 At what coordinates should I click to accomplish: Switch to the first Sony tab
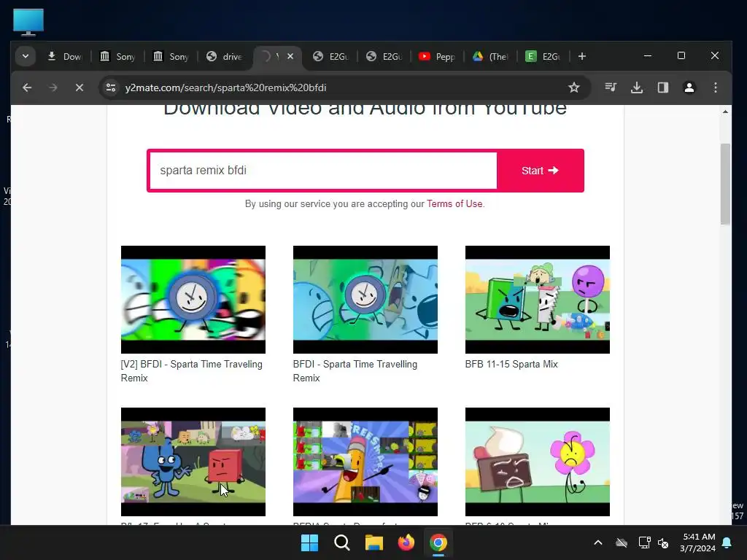tap(117, 57)
